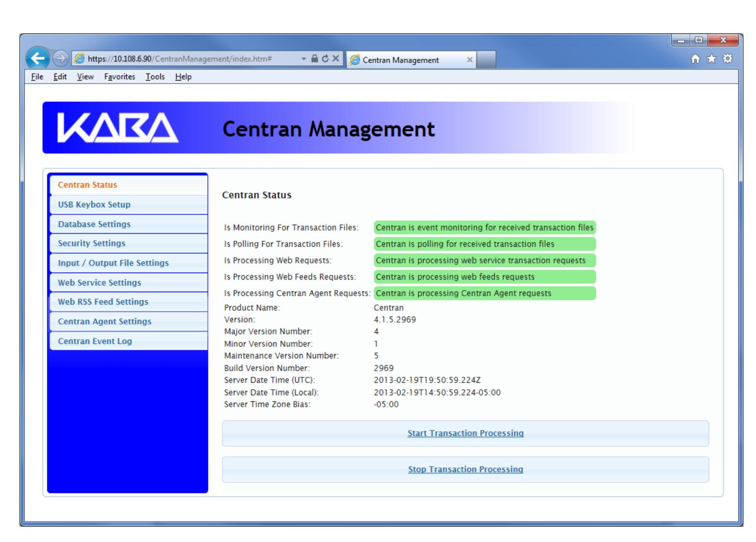Click Start Transaction Processing link

coord(466,433)
